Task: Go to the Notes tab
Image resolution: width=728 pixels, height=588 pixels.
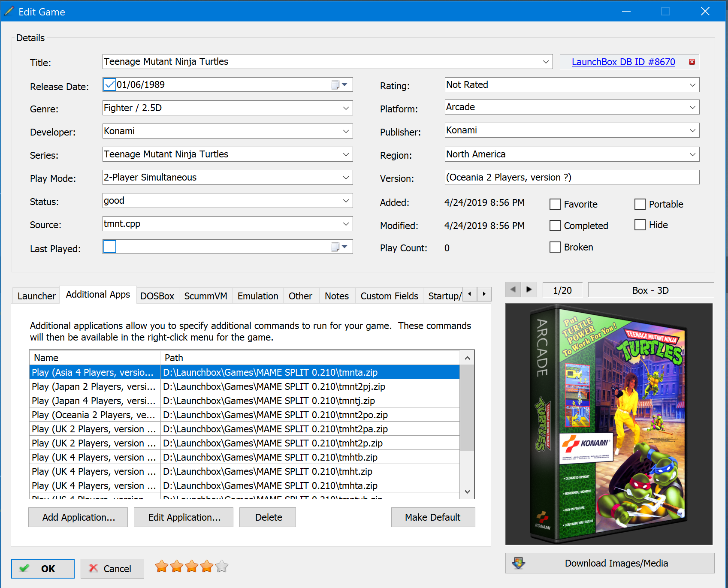Action: tap(337, 296)
